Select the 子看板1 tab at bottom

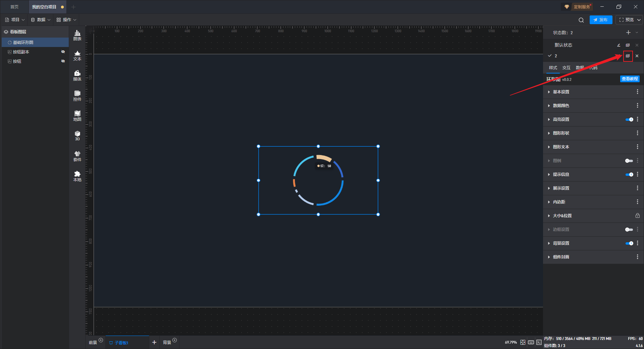coord(121,343)
